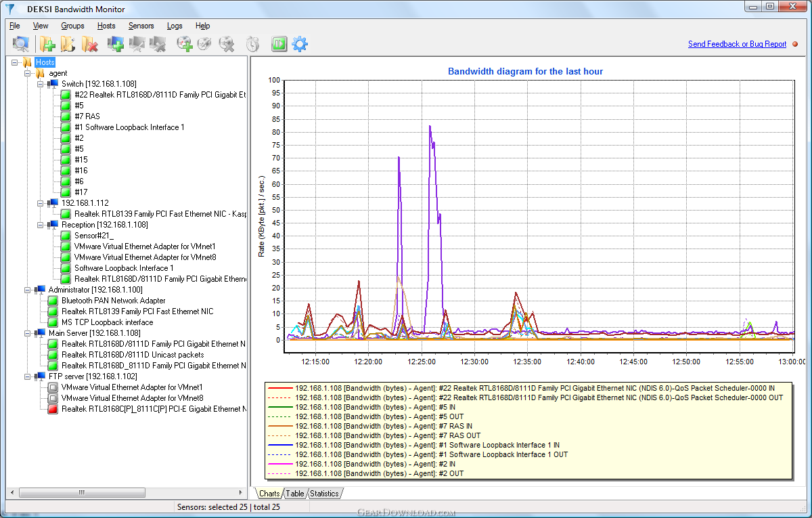Click the add group folder toolbar icon
The height and width of the screenshot is (518, 812).
coord(47,44)
